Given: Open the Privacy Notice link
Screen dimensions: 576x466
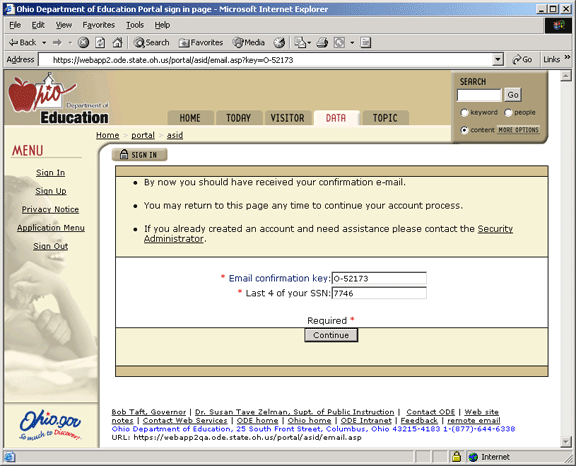Looking at the screenshot, I should click(50, 209).
